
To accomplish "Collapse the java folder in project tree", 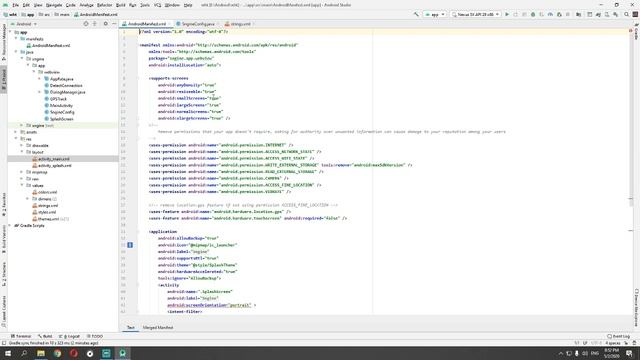I will tap(16, 52).
